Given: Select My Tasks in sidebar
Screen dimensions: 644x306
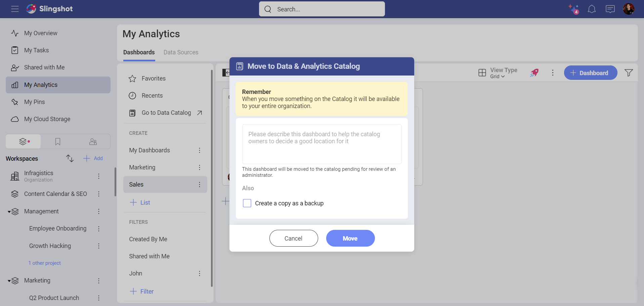Looking at the screenshot, I should point(36,50).
